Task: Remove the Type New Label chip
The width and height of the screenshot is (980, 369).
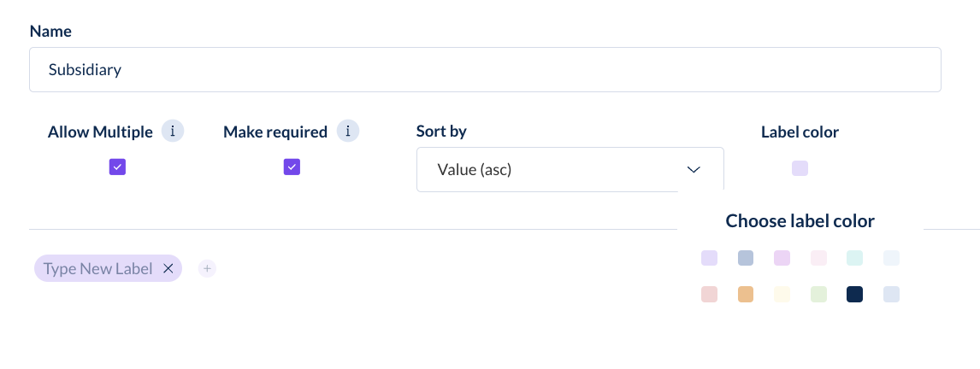Action: coord(168,268)
